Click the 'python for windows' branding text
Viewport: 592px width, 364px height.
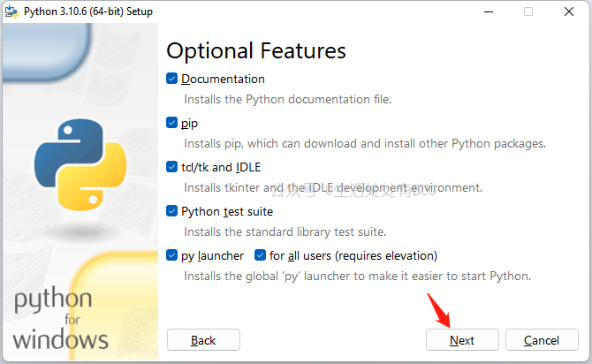61,320
